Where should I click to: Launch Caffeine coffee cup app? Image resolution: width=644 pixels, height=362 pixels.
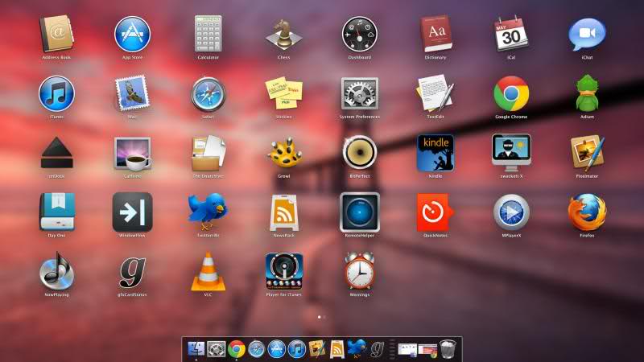(132, 153)
